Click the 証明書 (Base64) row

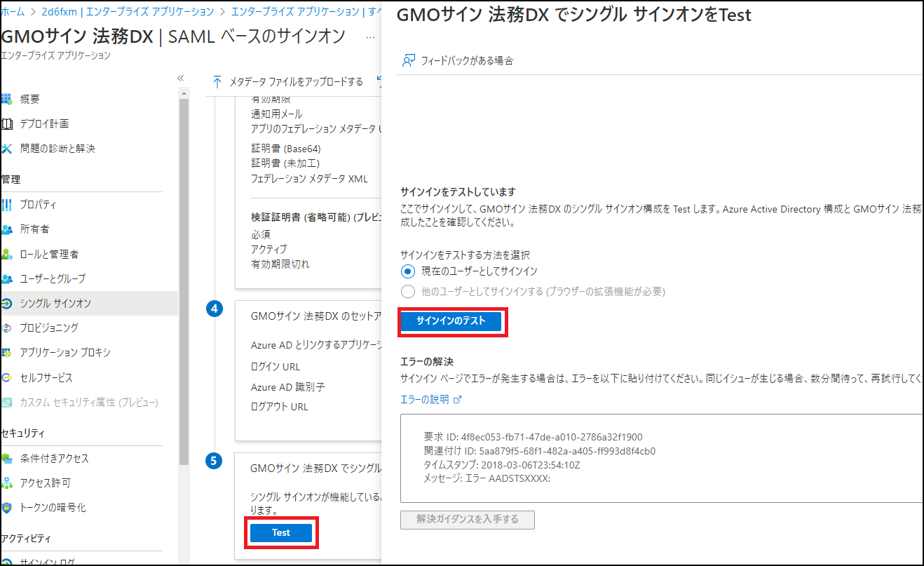click(x=286, y=149)
